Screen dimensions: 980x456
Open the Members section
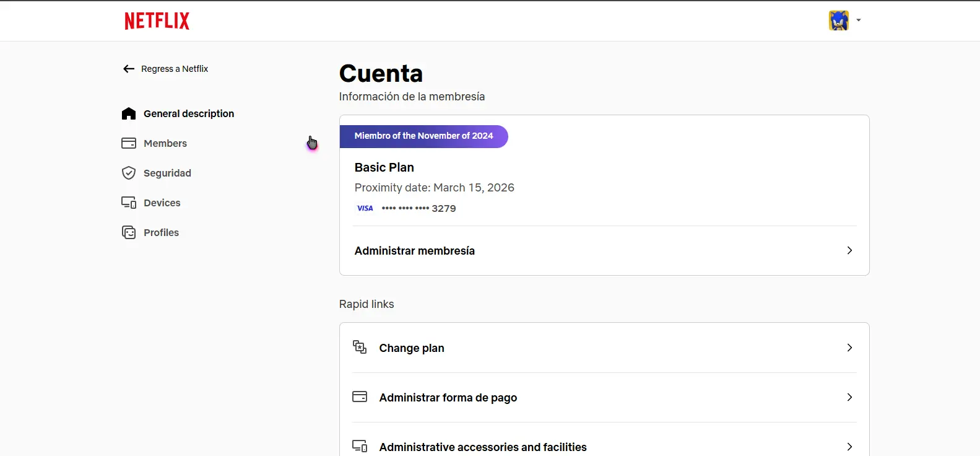(x=154, y=143)
